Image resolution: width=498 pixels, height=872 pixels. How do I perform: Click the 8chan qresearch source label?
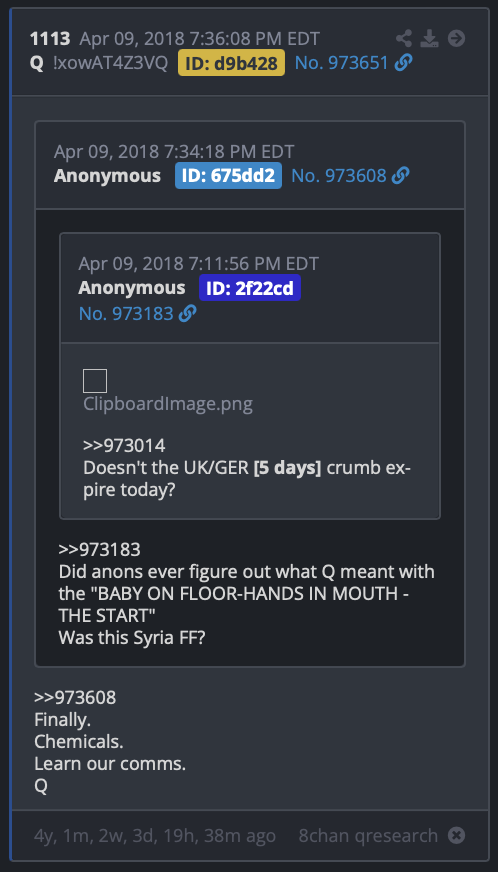(368, 835)
